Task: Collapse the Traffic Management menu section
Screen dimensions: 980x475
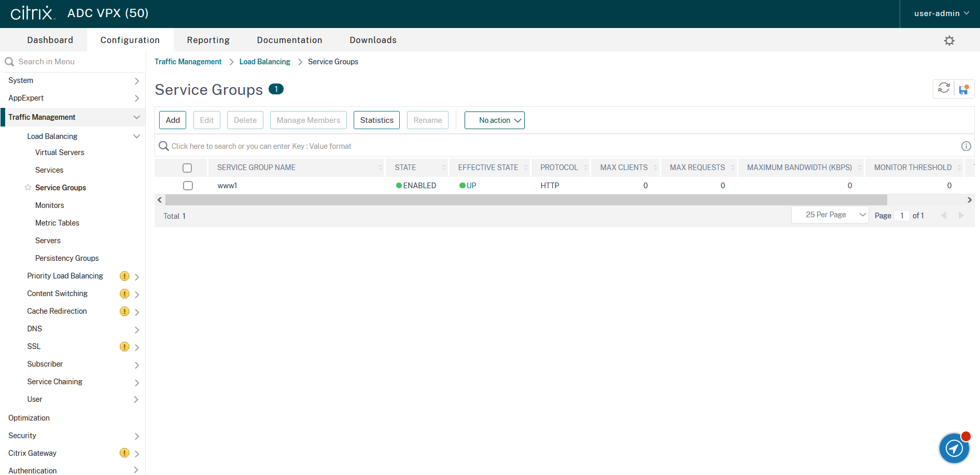Action: (x=136, y=117)
